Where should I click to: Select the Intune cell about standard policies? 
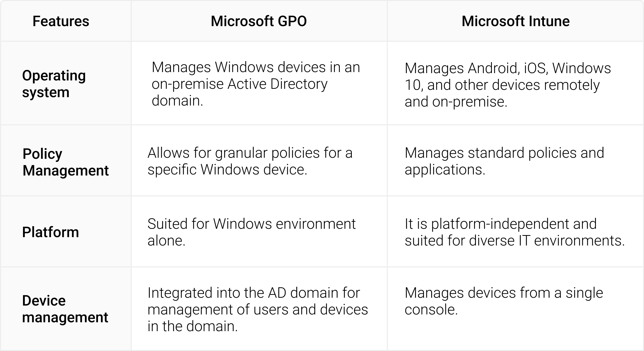click(x=504, y=161)
